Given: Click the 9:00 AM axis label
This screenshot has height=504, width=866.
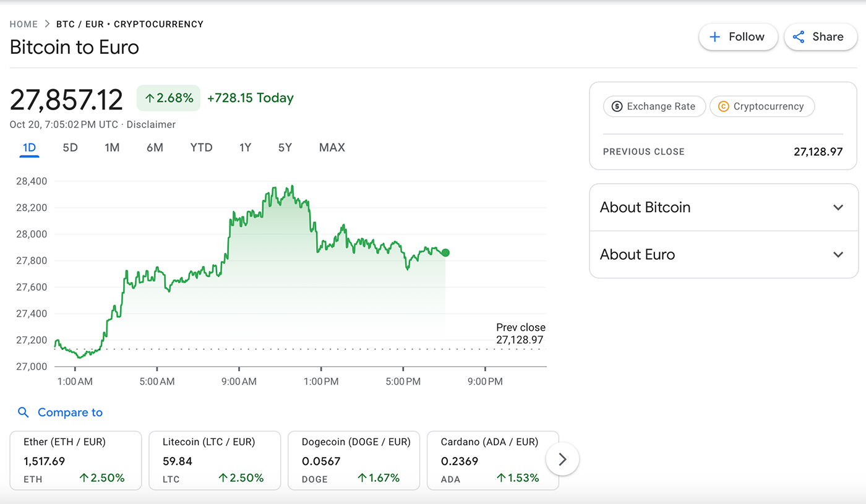Looking at the screenshot, I should click(239, 382).
